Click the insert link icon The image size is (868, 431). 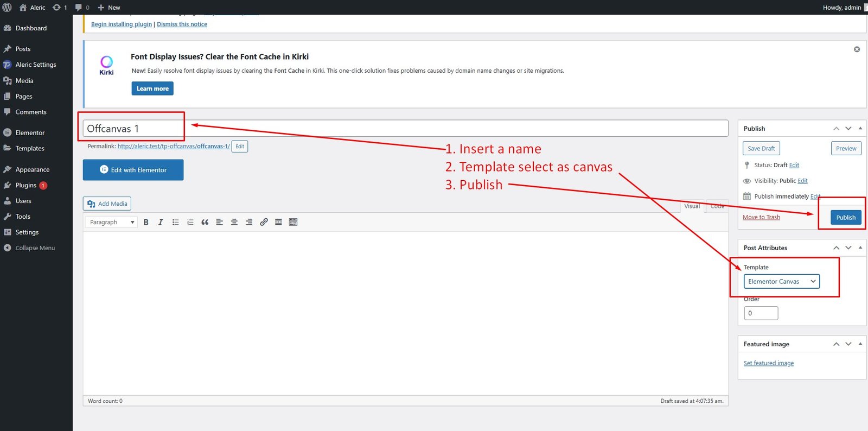coord(264,222)
